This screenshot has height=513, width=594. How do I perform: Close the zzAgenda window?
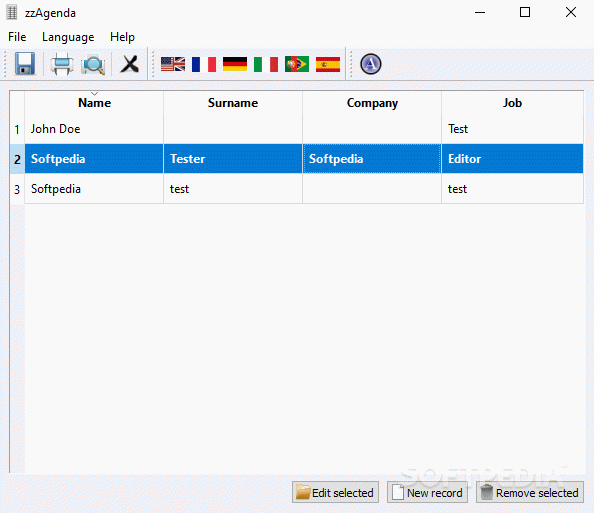(x=571, y=13)
